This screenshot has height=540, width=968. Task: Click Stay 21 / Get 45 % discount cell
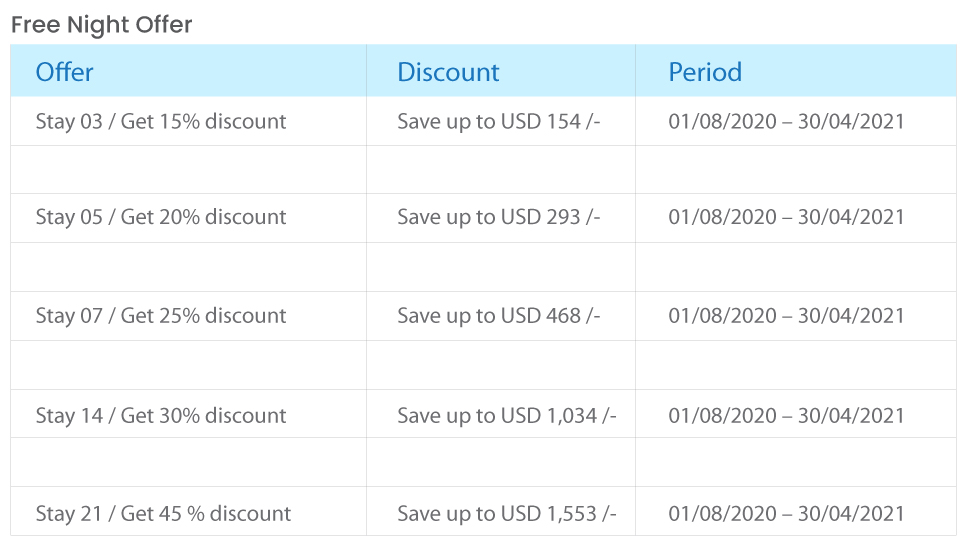tap(188, 512)
